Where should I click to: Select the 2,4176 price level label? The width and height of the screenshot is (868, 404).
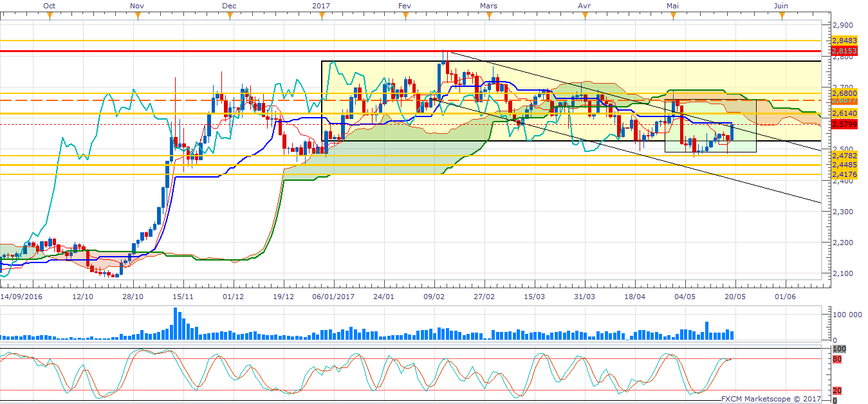click(x=844, y=174)
